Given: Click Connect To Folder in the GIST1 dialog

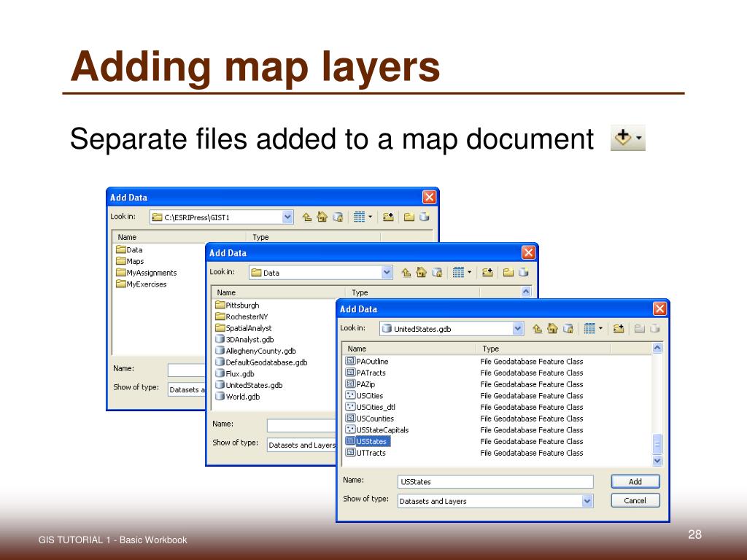Looking at the screenshot, I should (x=388, y=217).
